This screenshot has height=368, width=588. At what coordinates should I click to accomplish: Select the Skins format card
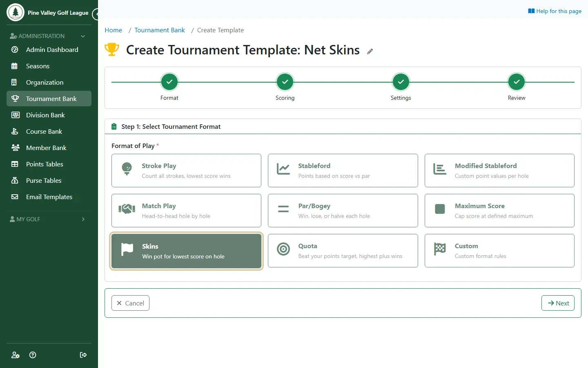click(x=186, y=251)
